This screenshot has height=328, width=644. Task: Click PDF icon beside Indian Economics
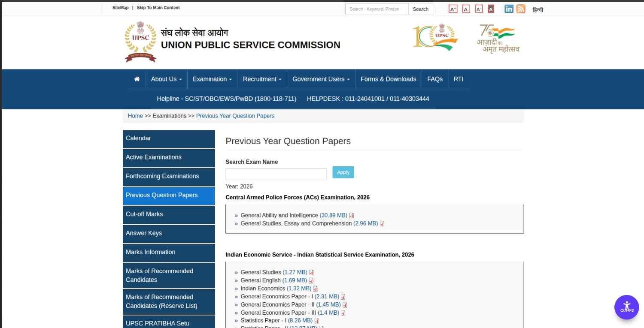315,289
